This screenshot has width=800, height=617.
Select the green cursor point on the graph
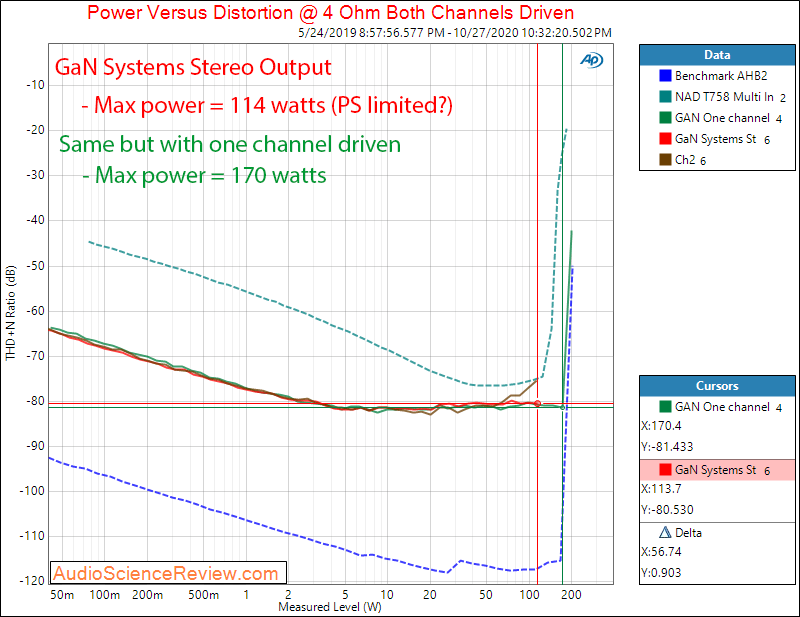[x=562, y=407]
